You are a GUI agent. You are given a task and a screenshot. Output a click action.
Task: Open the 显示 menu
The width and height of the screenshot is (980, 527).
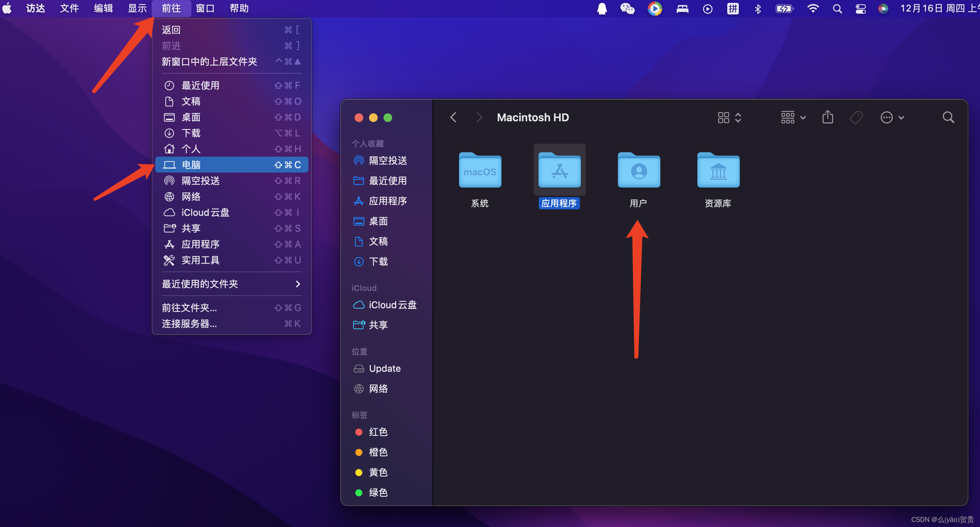click(137, 8)
